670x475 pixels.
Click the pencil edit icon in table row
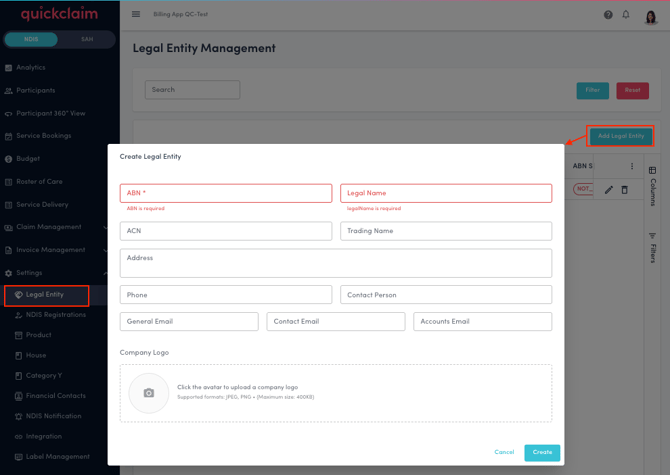click(x=608, y=189)
